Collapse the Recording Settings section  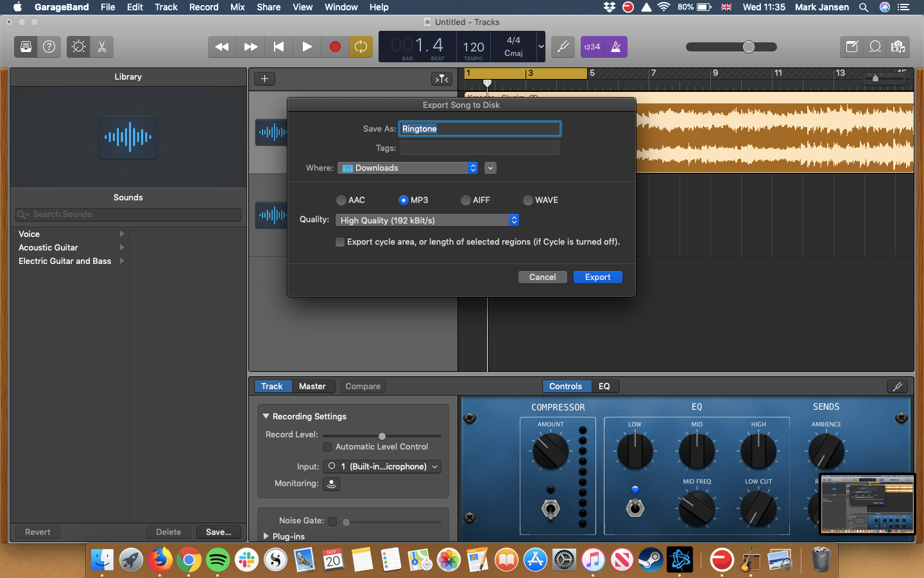pos(266,416)
